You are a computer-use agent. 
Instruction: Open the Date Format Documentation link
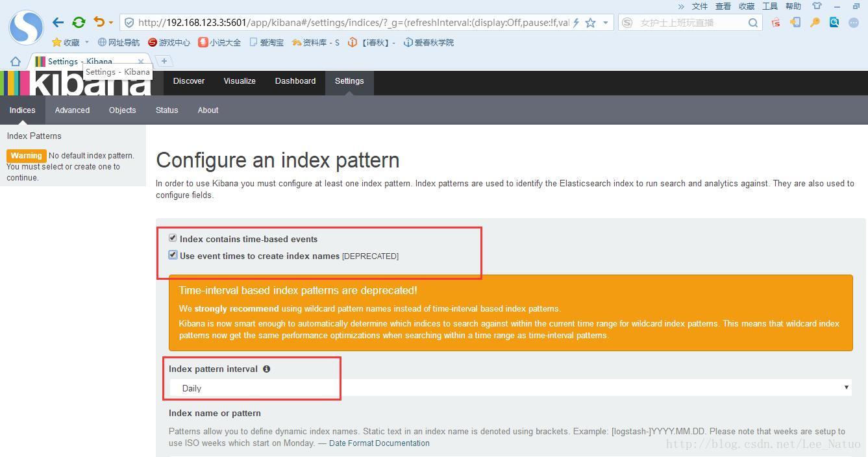pyautogui.click(x=379, y=443)
